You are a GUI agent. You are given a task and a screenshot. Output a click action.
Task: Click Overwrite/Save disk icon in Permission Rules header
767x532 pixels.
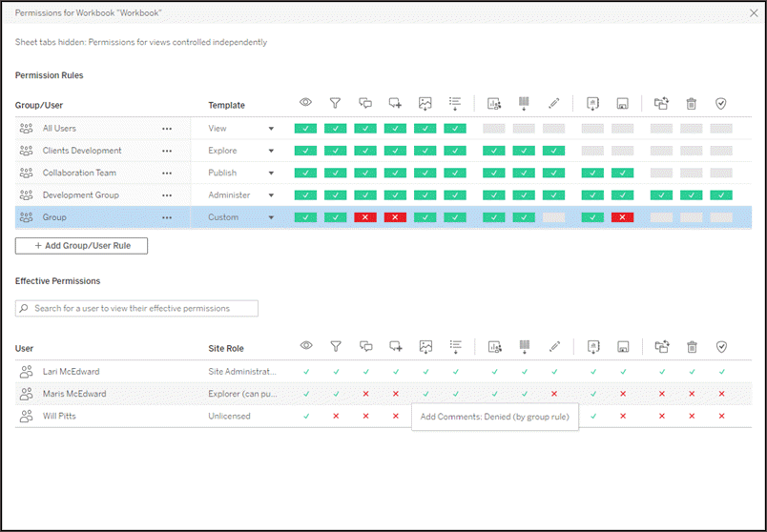[x=623, y=104]
